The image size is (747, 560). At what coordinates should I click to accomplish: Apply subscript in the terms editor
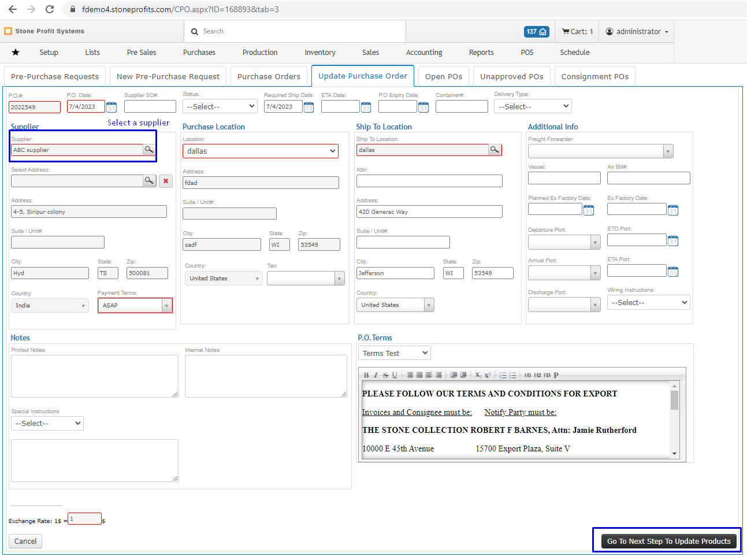pos(478,375)
